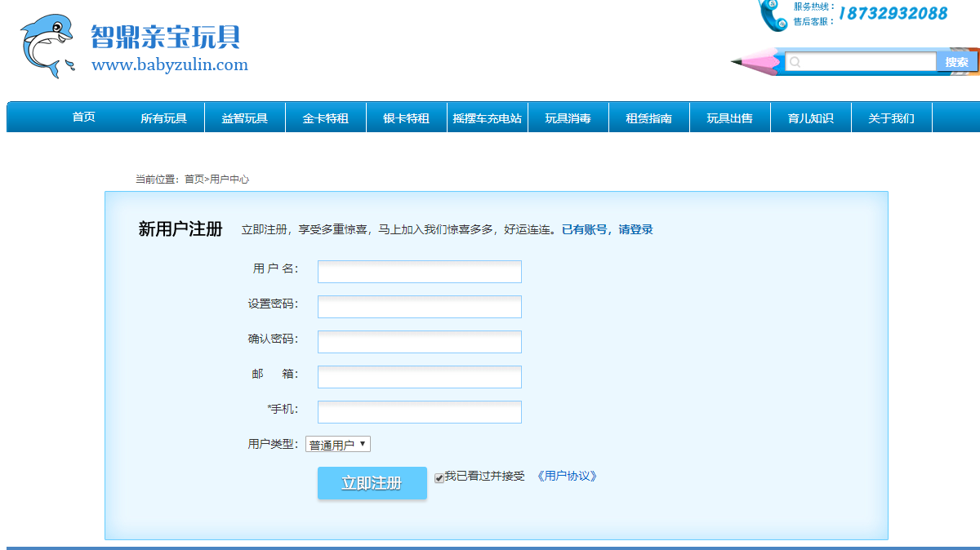Click the 立即注册 submit button

point(372,483)
